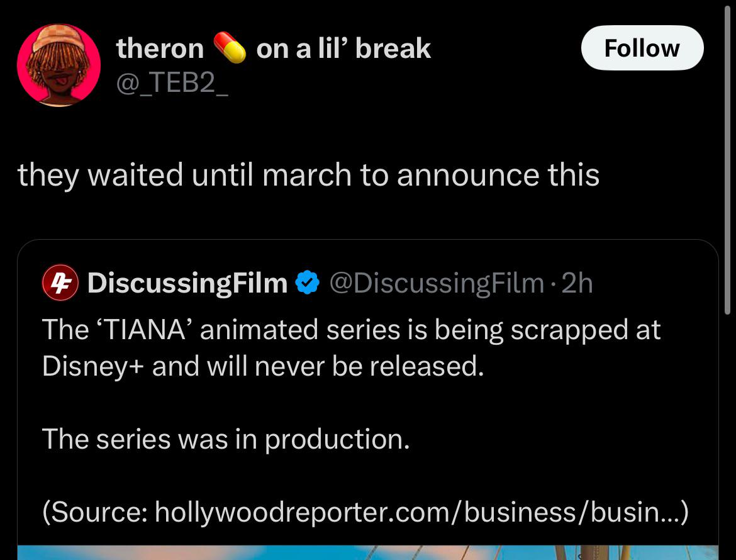Click the pill emoji in the display name
Screen dimensions: 736x560
pyautogui.click(x=229, y=48)
